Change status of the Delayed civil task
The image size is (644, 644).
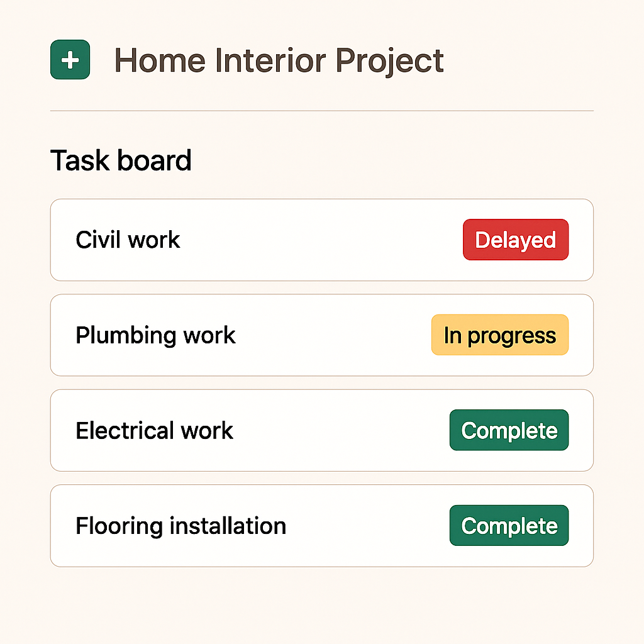516,240
